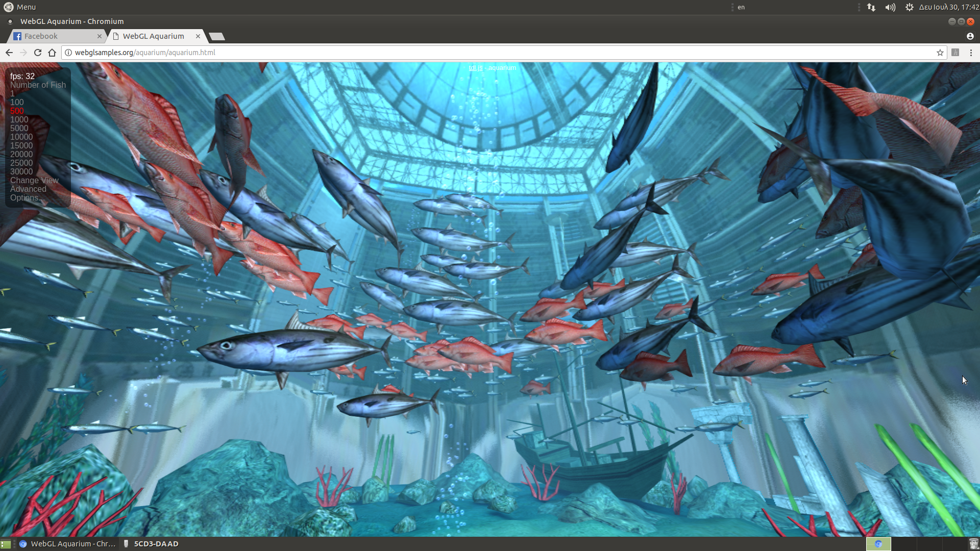Select 30000 fish option
The width and height of the screenshot is (980, 551).
[x=21, y=171]
